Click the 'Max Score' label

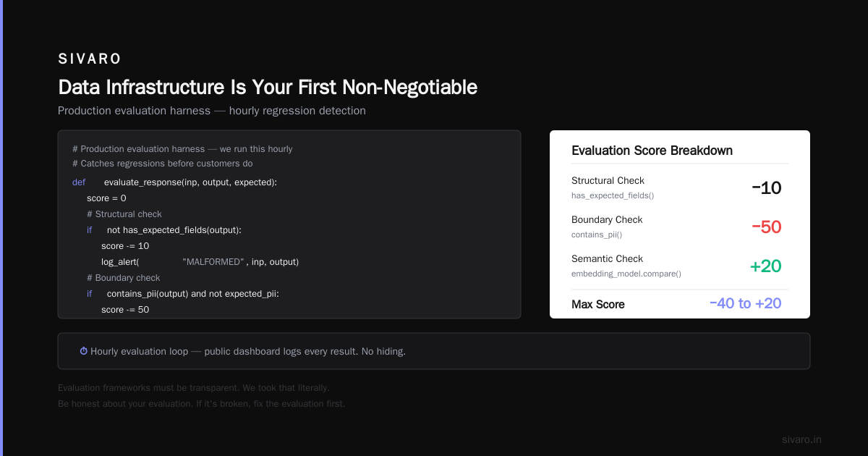[x=598, y=304]
